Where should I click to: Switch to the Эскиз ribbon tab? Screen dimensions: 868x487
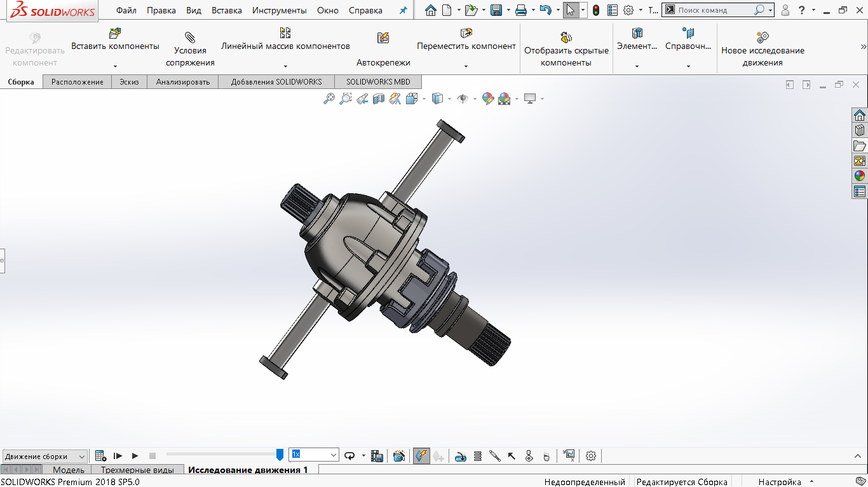129,81
